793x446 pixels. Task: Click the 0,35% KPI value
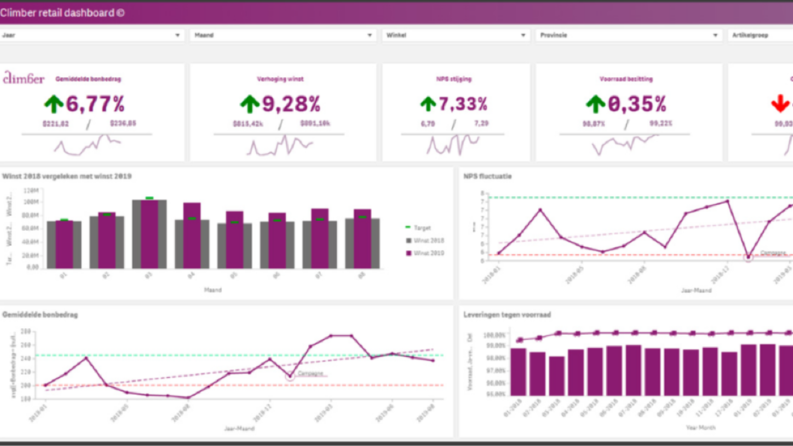(x=637, y=104)
